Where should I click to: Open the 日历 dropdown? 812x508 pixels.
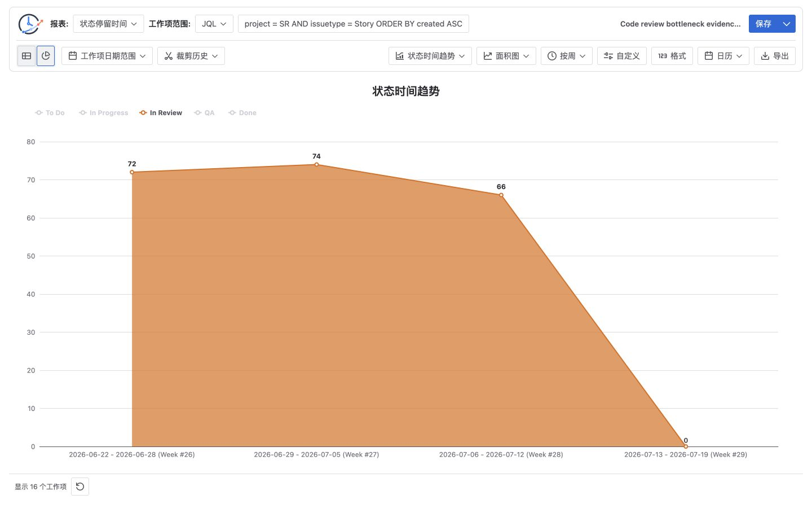(x=724, y=56)
